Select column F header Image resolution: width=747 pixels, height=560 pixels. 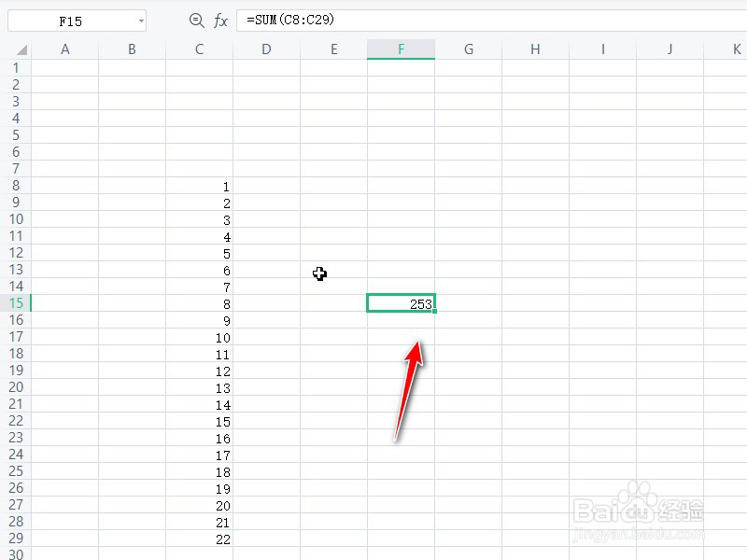[401, 49]
